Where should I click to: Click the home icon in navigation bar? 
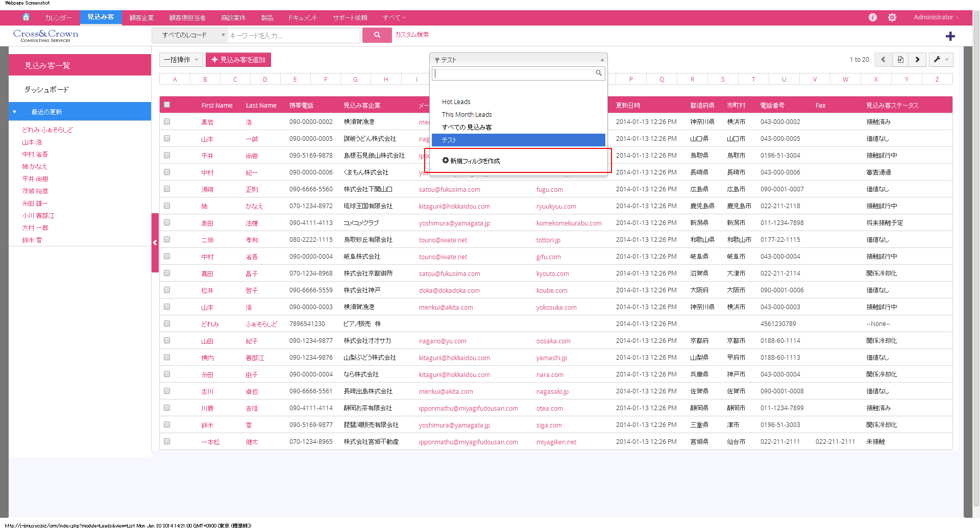tap(26, 17)
